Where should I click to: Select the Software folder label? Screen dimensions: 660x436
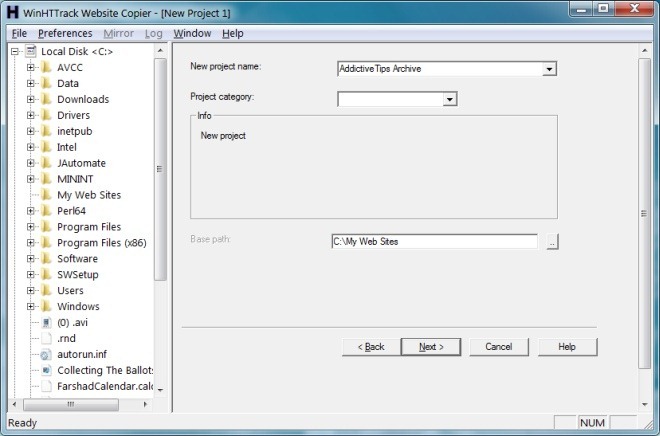click(77, 259)
